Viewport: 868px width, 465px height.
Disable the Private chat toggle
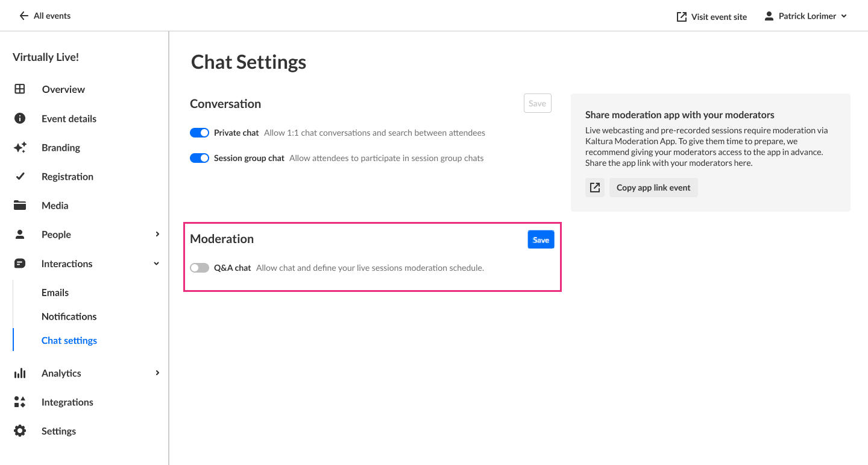200,133
